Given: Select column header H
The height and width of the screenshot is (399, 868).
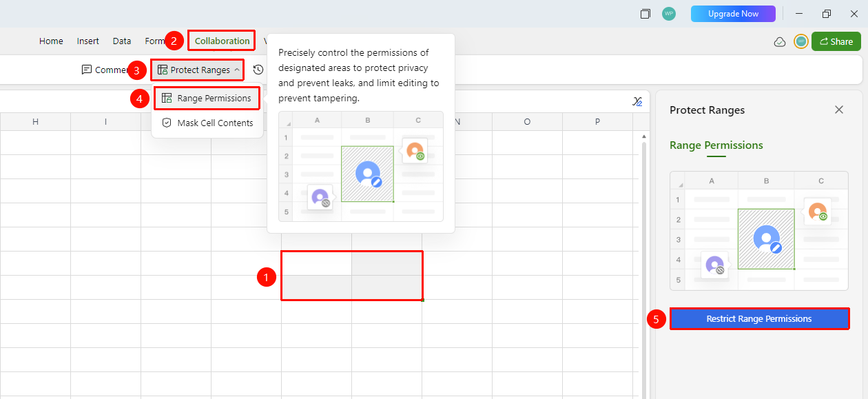Looking at the screenshot, I should click(x=35, y=122).
